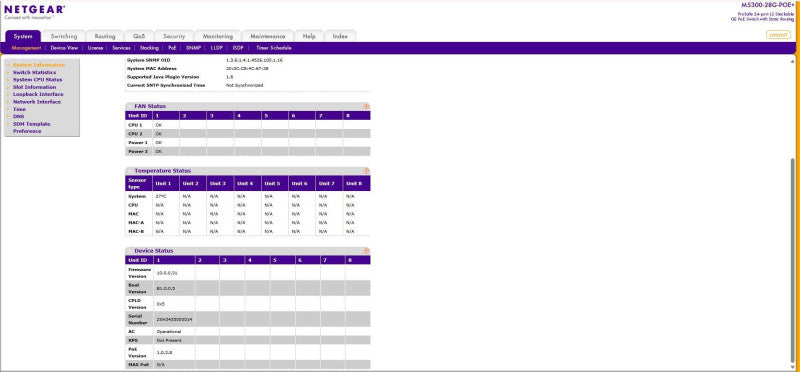The width and height of the screenshot is (800, 372).
Task: Open the LLDP submenu
Action: tap(217, 48)
